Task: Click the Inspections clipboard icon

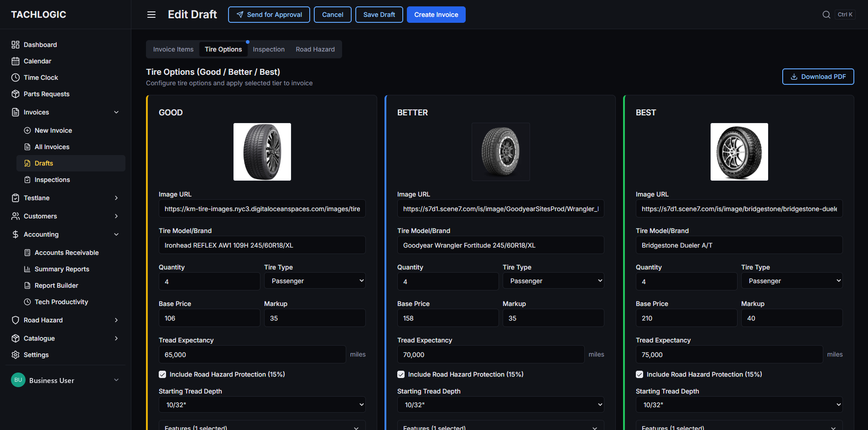Action: pyautogui.click(x=27, y=180)
